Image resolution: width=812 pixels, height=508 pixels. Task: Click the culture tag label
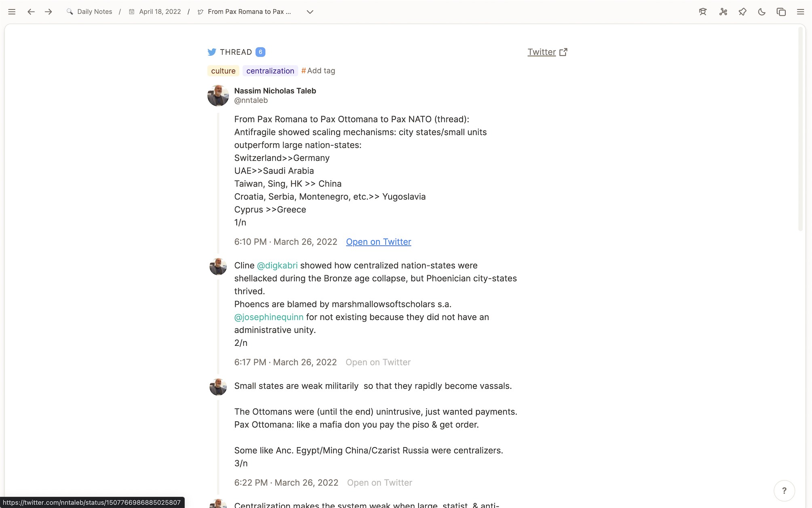(224, 70)
